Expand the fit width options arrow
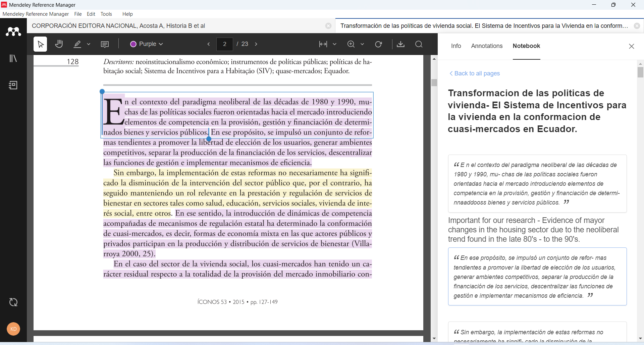Image resolution: width=644 pixels, height=345 pixels. coord(334,44)
